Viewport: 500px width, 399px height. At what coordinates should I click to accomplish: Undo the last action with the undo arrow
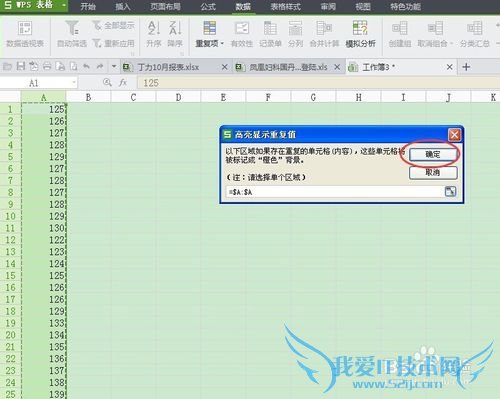(87, 67)
